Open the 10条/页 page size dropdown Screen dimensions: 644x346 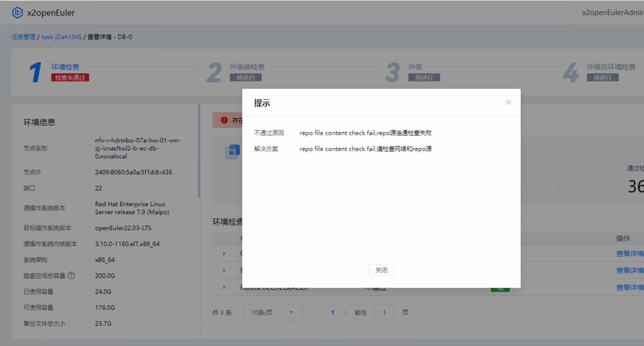[x=272, y=313]
